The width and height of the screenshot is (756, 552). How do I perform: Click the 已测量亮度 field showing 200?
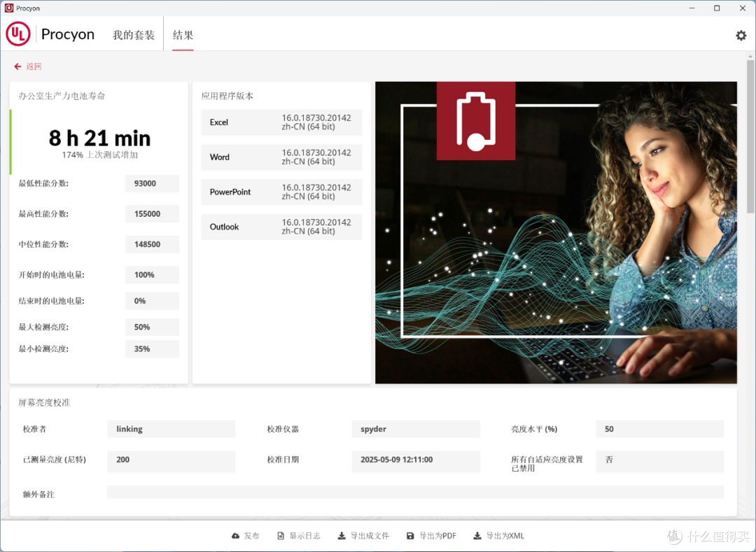click(171, 462)
